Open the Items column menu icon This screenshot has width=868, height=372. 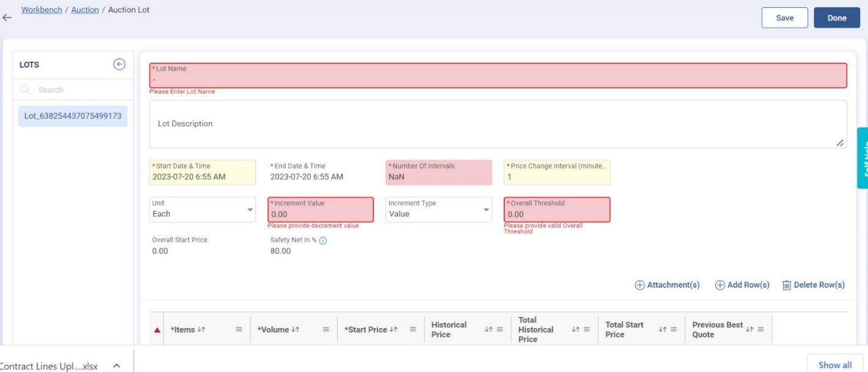pyautogui.click(x=239, y=330)
